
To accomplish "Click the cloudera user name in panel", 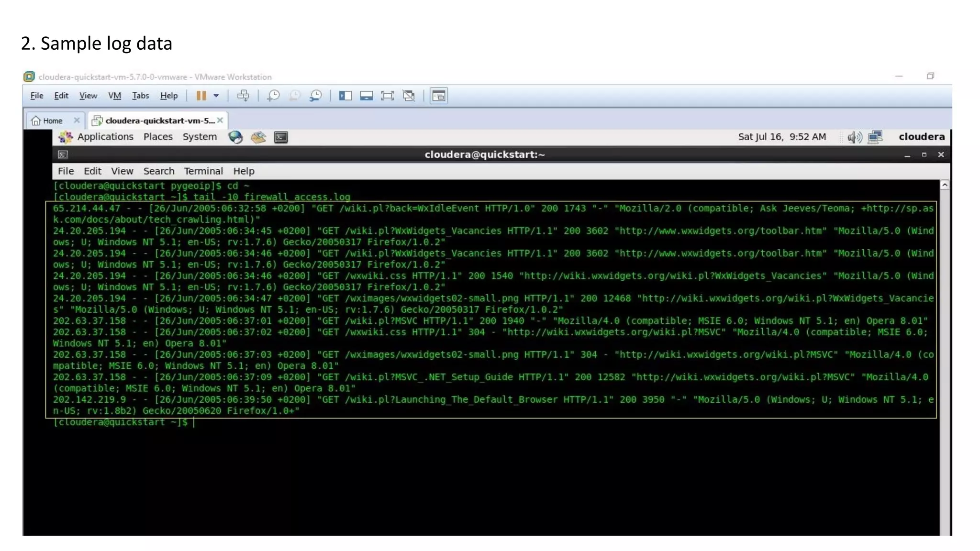I will point(922,137).
